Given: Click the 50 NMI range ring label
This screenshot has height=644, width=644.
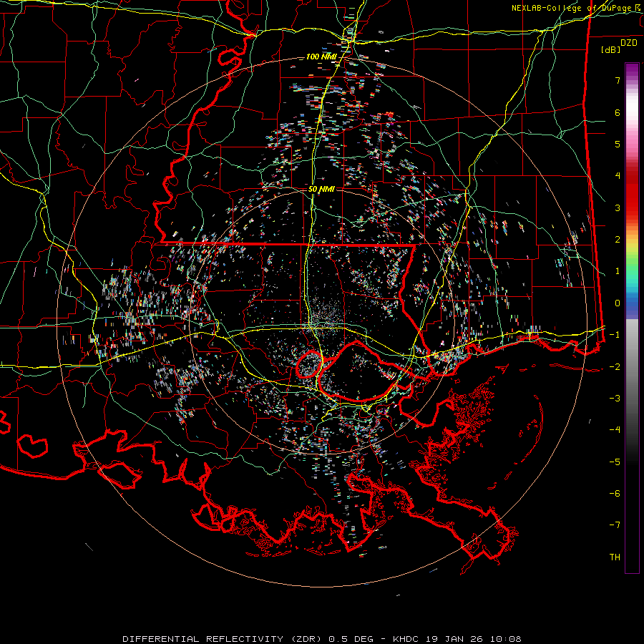Looking at the screenshot, I should click(321, 190).
